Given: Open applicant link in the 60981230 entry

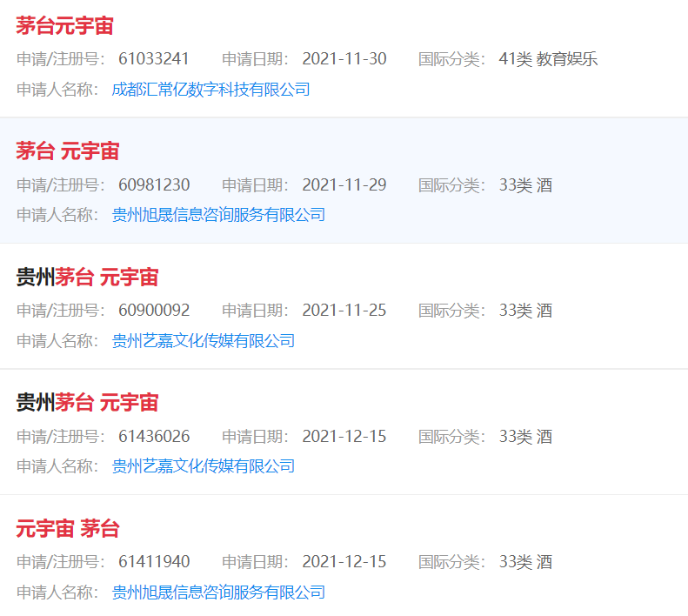Looking at the screenshot, I should pos(218,215).
